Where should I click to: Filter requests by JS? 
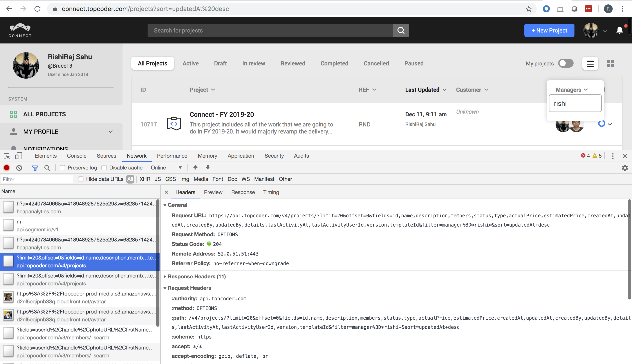[157, 179]
